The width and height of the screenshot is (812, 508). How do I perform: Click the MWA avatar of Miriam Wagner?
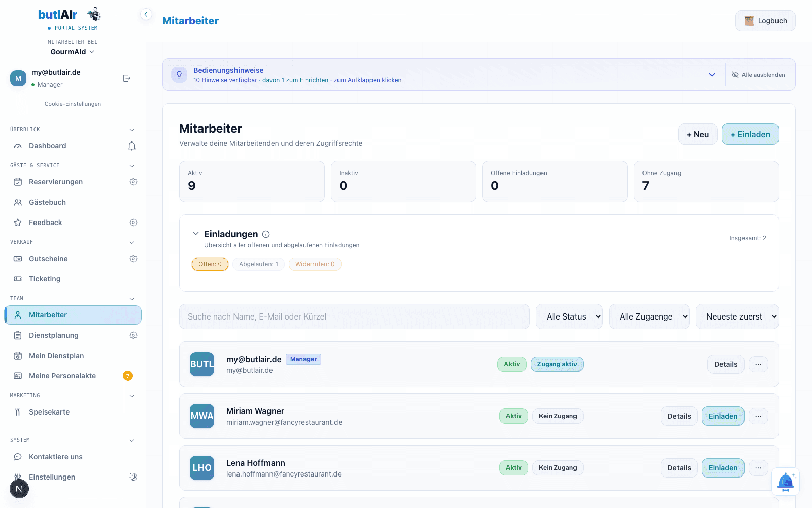point(202,416)
